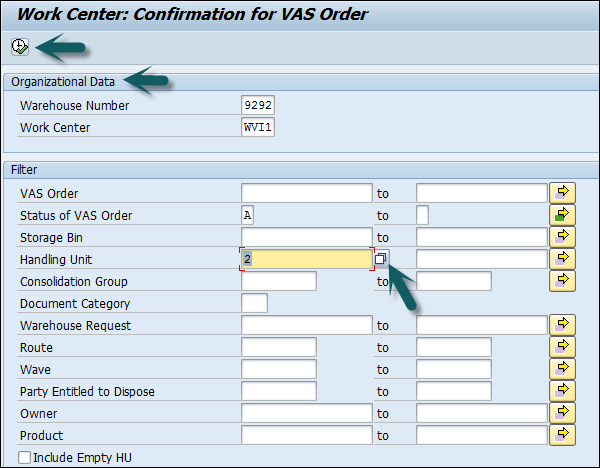Image resolution: width=600 pixels, height=468 pixels.
Task: Click the Warehouse Number field
Action: (257, 105)
